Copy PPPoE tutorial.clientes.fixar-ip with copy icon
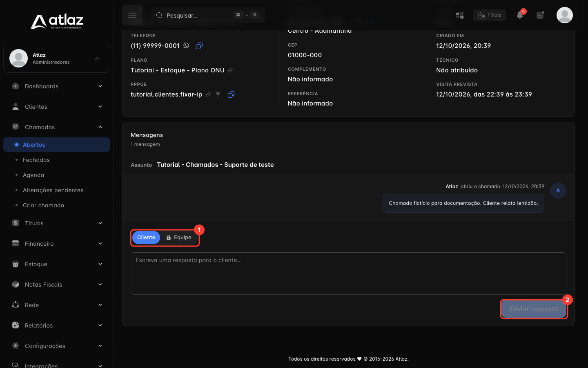Image resolution: width=588 pixels, height=368 pixels. (x=231, y=94)
